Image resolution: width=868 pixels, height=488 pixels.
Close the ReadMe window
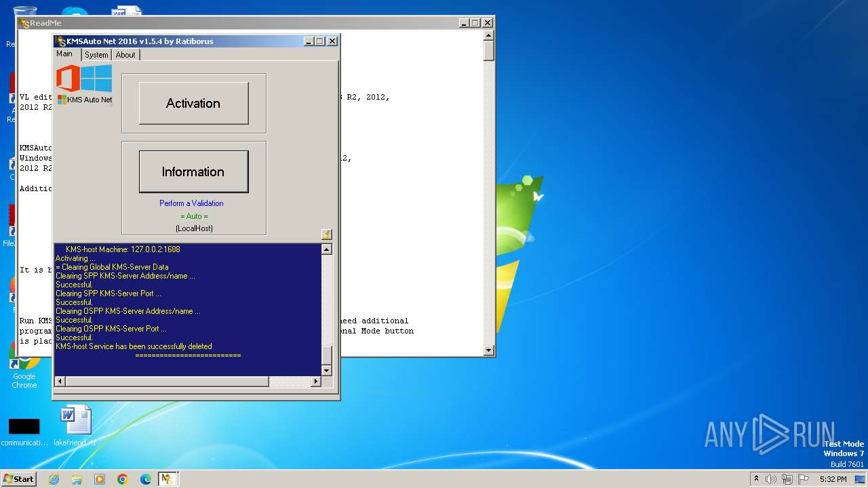487,23
